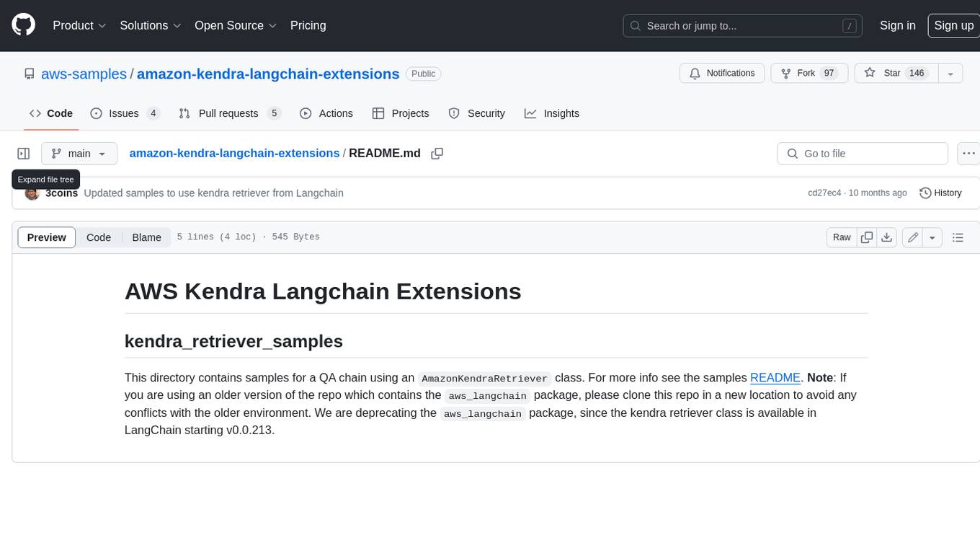Click the README.md breadcrumb file name
This screenshot has height=551, width=980.
click(385, 153)
